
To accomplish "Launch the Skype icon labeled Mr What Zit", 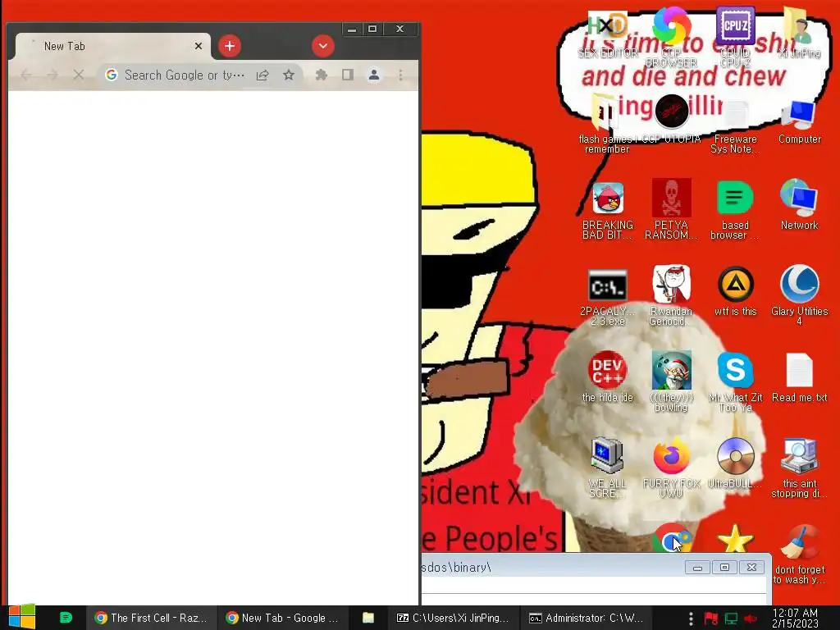I will [x=736, y=381].
